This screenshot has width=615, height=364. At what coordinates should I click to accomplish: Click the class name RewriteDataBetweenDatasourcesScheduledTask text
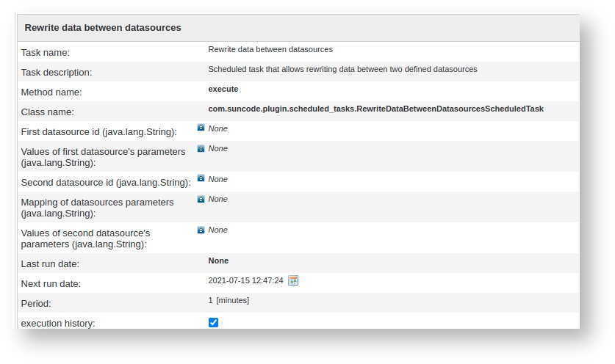point(375,109)
